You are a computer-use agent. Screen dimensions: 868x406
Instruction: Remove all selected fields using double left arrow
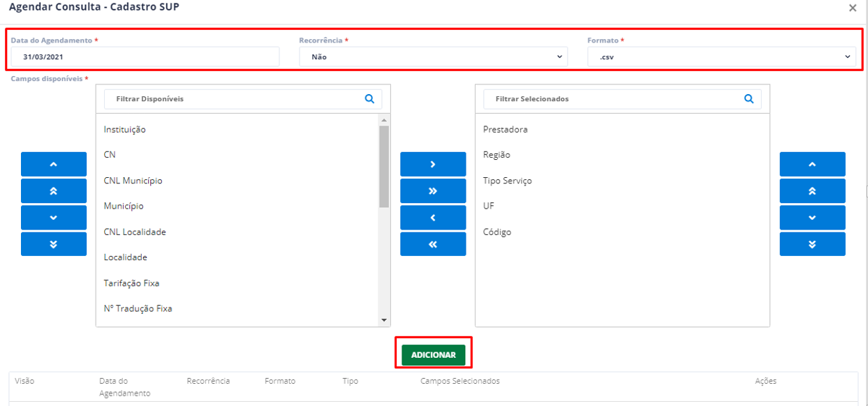[433, 244]
